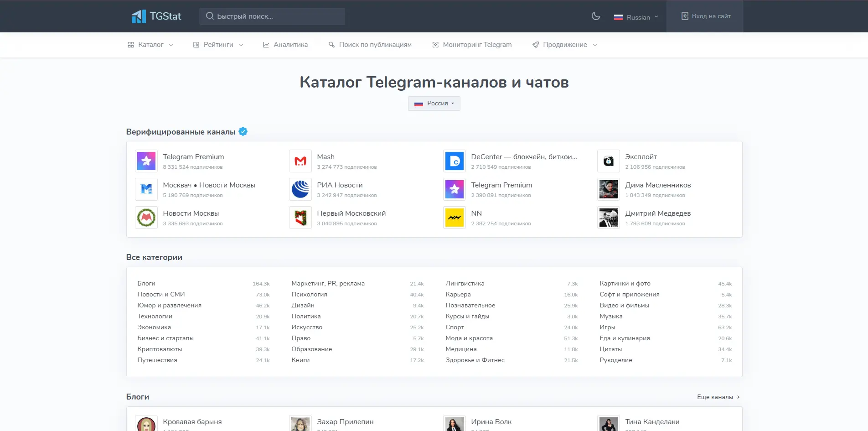868x431 pixels.
Task: Select the grid icon next to Каталог
Action: pyautogui.click(x=130, y=44)
